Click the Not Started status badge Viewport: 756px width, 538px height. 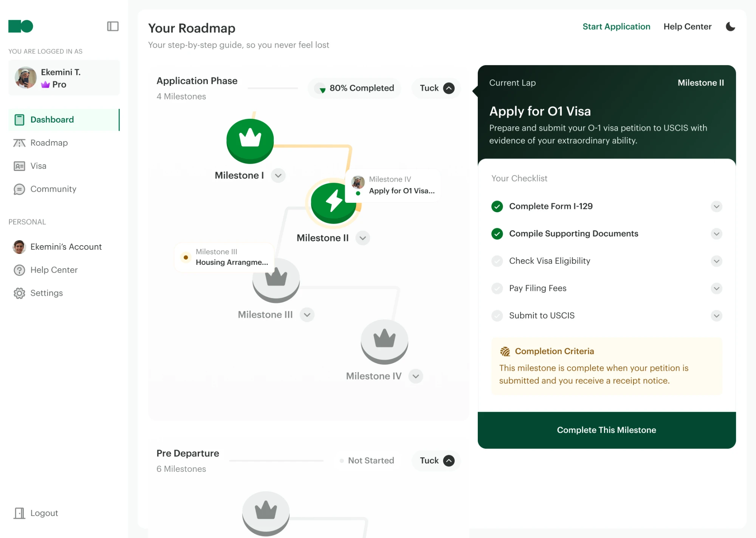pos(367,460)
